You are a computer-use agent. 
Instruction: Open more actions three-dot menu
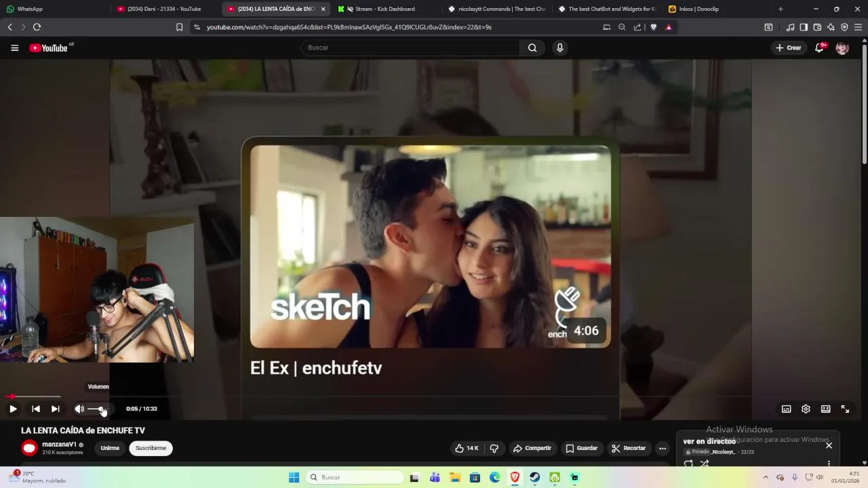pos(663,448)
